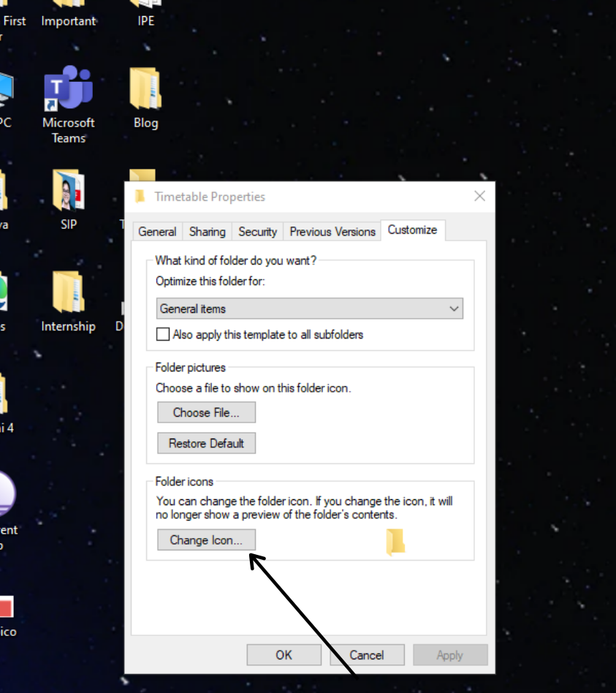The width and height of the screenshot is (616, 693).
Task: Dismiss the dialog with Cancel
Action: pos(366,654)
